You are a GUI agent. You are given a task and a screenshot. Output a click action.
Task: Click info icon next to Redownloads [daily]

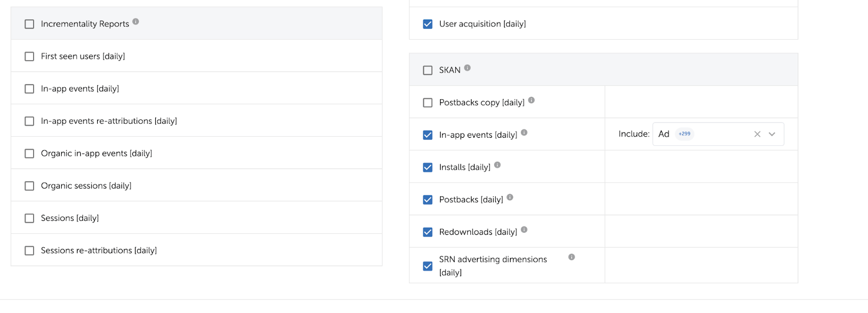pyautogui.click(x=524, y=230)
